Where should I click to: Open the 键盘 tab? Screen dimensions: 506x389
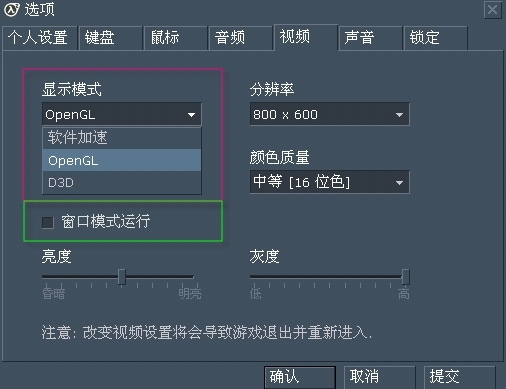pos(111,38)
